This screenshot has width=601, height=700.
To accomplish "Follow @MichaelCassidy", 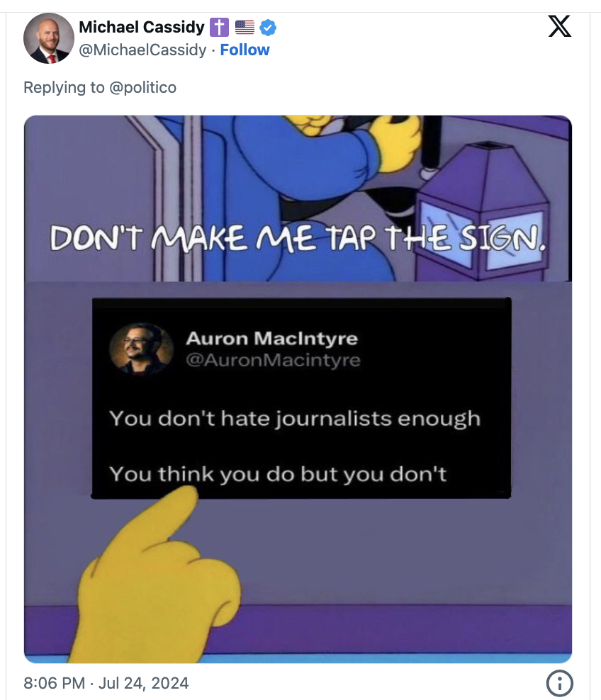I will click(245, 50).
